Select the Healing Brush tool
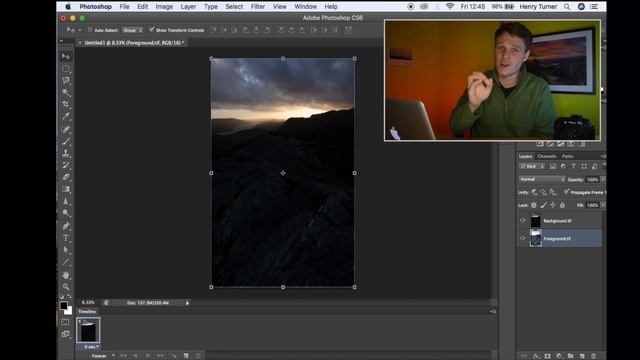The width and height of the screenshot is (640, 360). 66,129
